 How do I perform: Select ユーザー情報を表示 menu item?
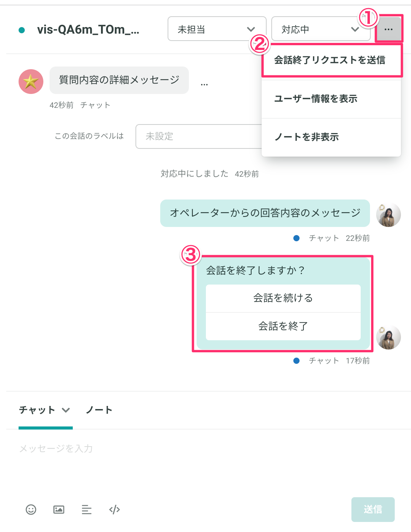coord(331,99)
